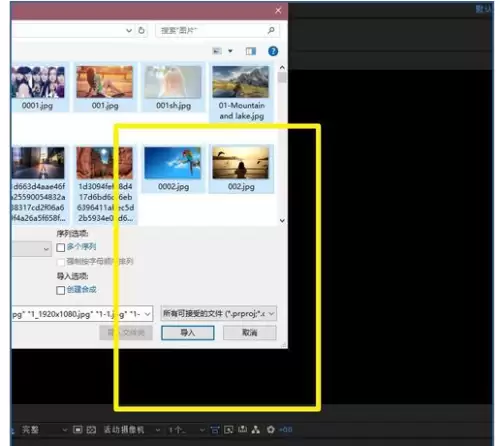Click the 取消 button
This screenshot has height=446, width=500.
[249, 333]
